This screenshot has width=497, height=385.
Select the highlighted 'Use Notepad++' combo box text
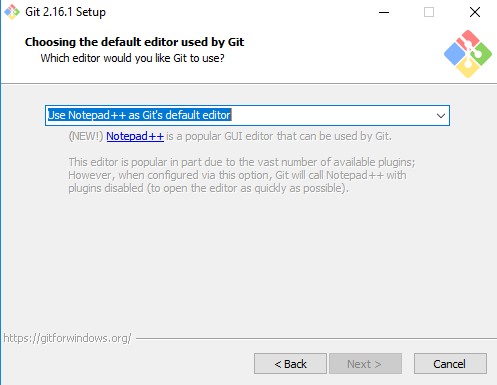(x=139, y=115)
